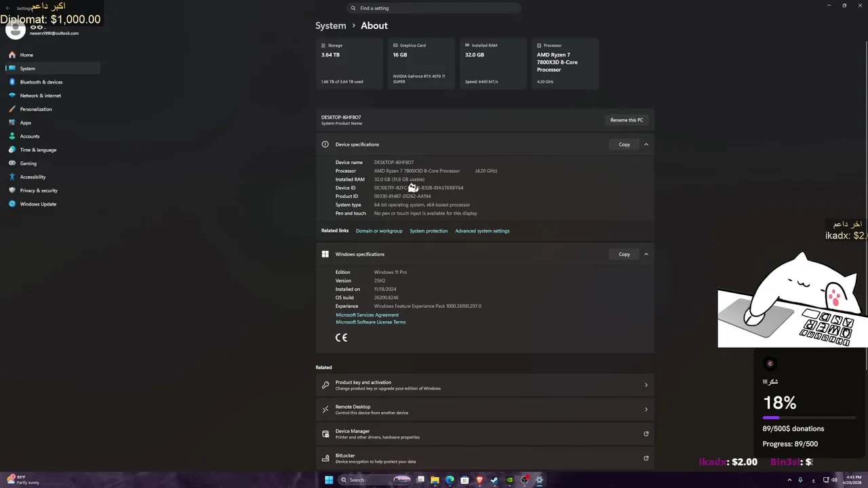Select the Device ID value text
Image resolution: width=868 pixels, height=488 pixels.
(x=418, y=188)
